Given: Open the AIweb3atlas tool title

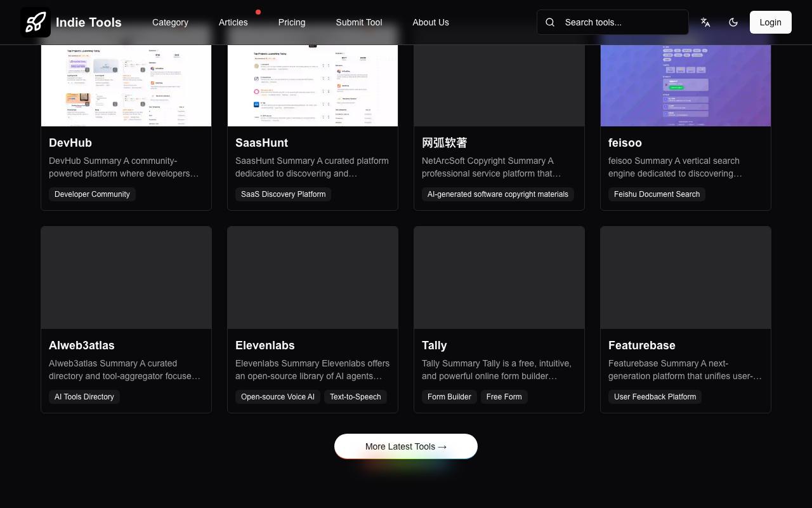Looking at the screenshot, I should [82, 345].
